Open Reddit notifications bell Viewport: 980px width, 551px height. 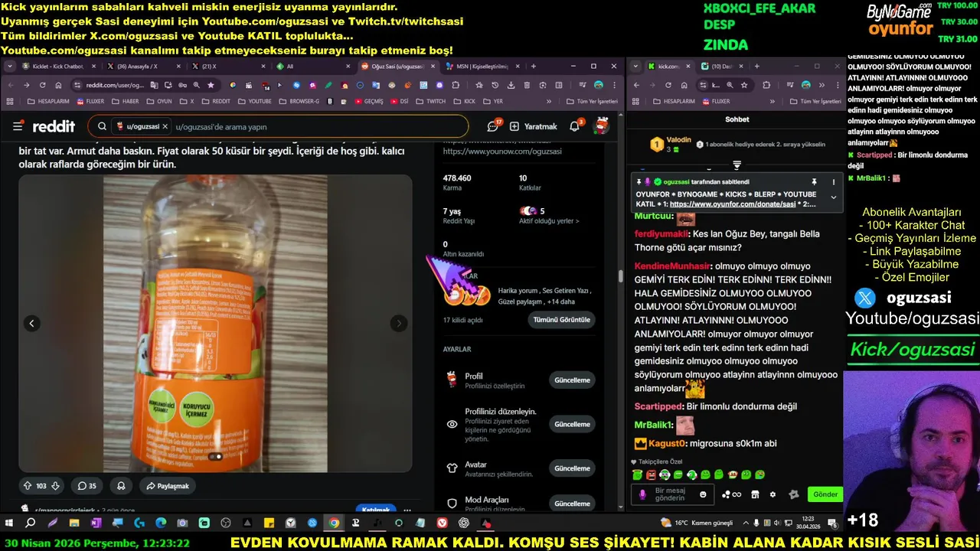(x=575, y=126)
